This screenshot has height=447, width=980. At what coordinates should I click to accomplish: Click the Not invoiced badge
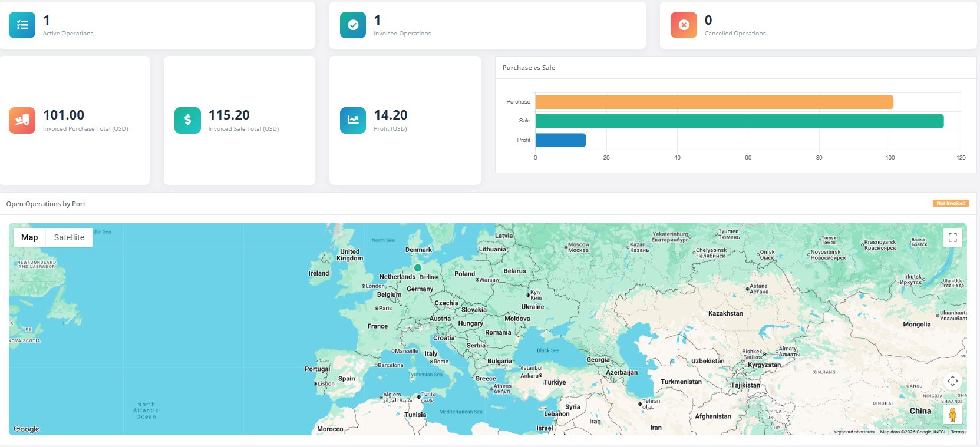pyautogui.click(x=951, y=203)
